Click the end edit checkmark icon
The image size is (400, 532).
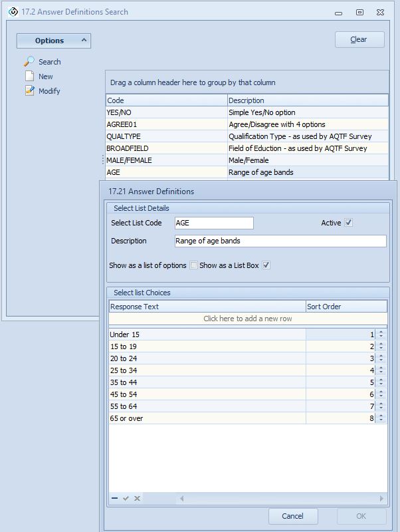point(126,498)
